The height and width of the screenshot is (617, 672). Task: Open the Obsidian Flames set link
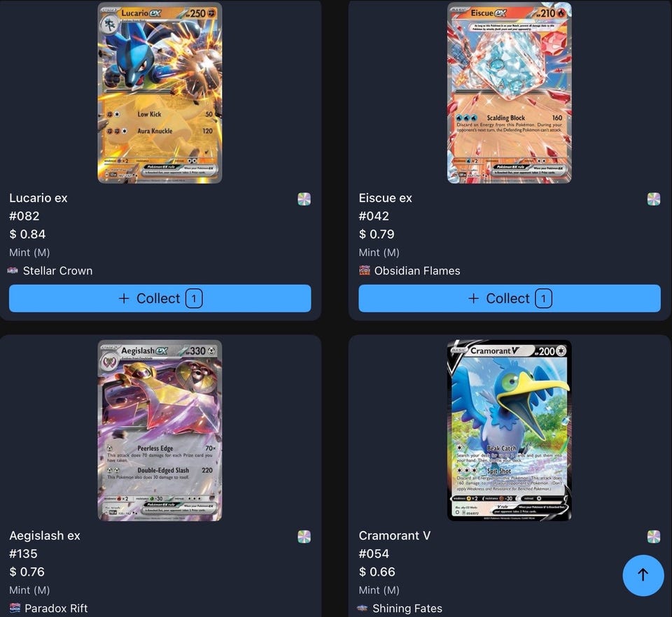pos(417,271)
